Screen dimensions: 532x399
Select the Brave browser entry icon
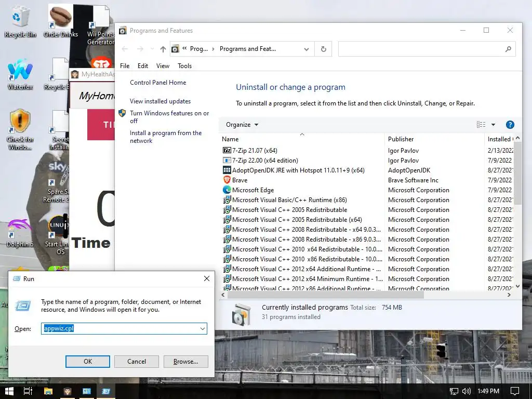(227, 180)
